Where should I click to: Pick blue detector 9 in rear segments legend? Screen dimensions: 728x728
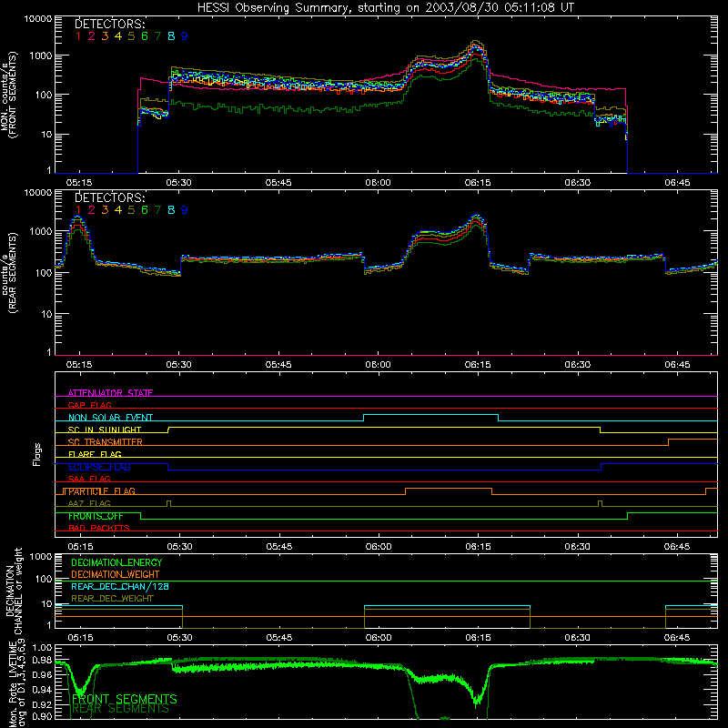pyautogui.click(x=185, y=210)
